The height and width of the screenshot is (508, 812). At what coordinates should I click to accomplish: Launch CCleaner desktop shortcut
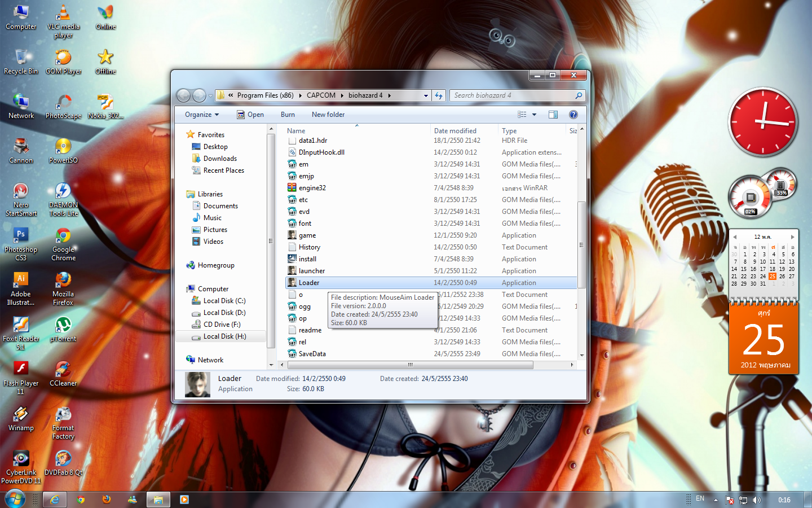[63, 374]
